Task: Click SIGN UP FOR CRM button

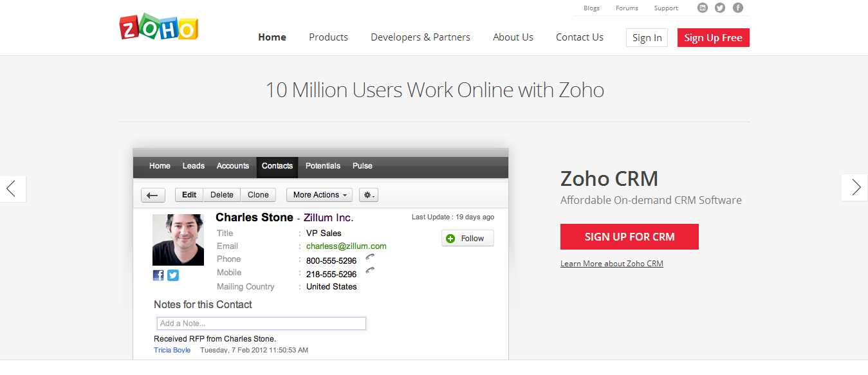Action: pyautogui.click(x=629, y=237)
